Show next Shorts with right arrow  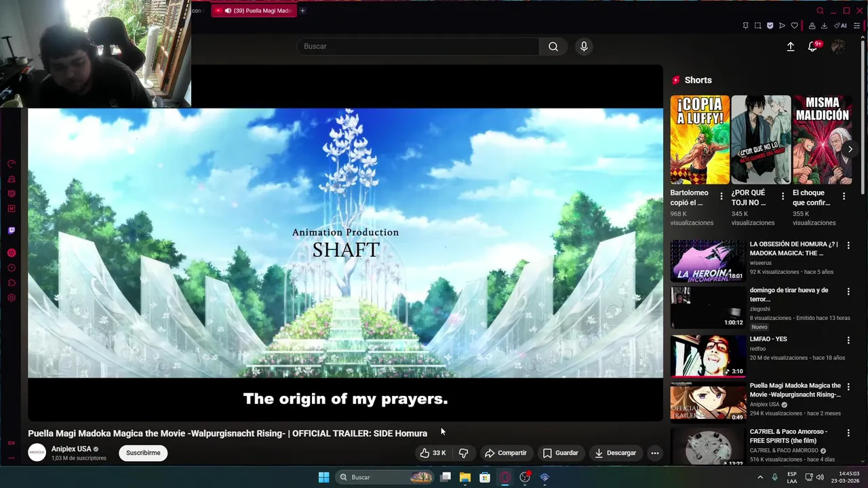(x=850, y=149)
